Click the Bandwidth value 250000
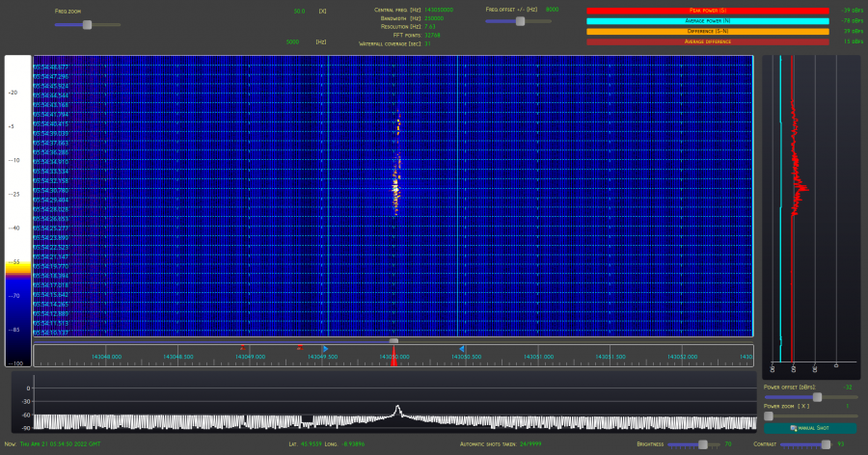Viewport: 868px width, 455px height. point(434,18)
